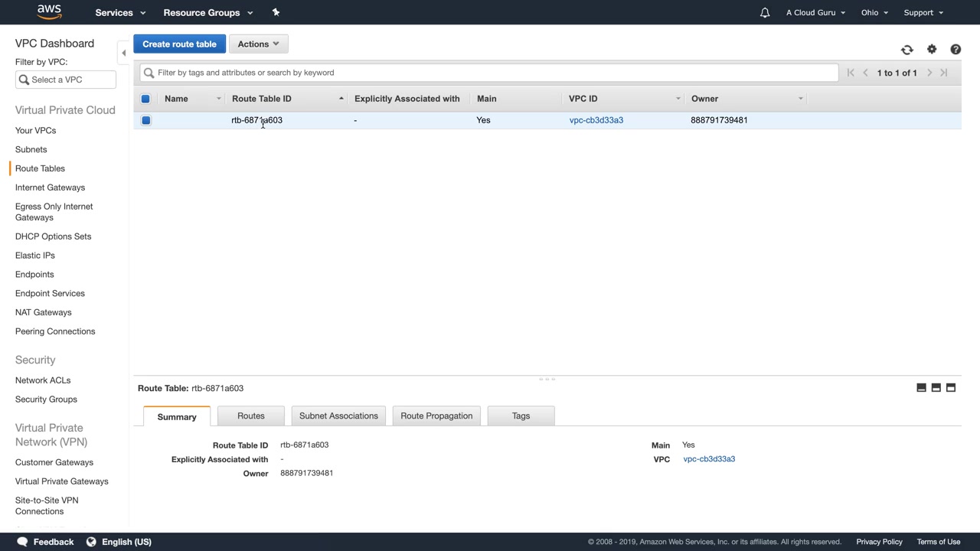Open Site-to-Site VPN Connections
The image size is (980, 551).
click(x=47, y=506)
